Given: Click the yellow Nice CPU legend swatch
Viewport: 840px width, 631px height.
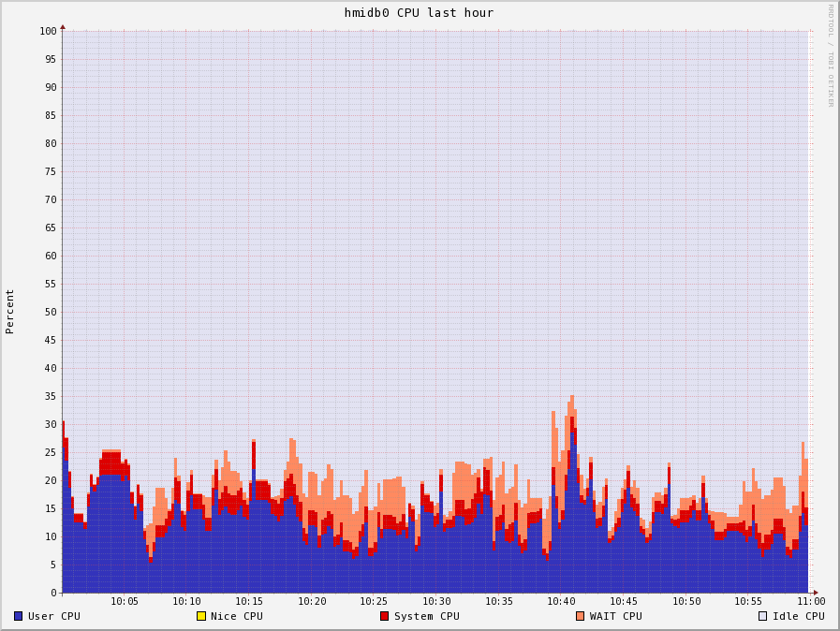Looking at the screenshot, I should coord(200,616).
